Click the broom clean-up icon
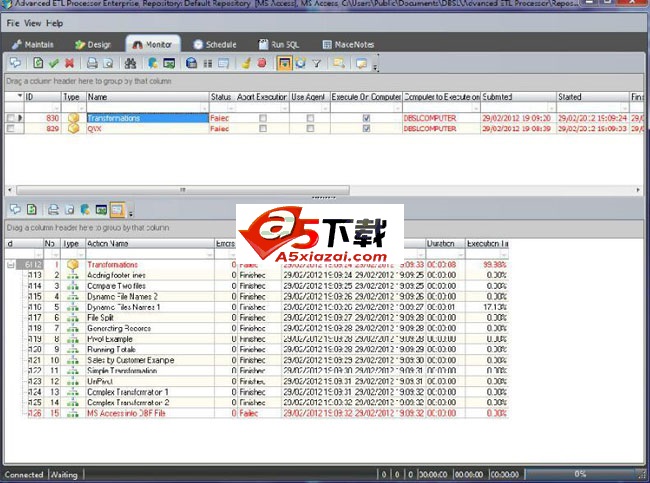The image size is (650, 483). pyautogui.click(x=246, y=63)
